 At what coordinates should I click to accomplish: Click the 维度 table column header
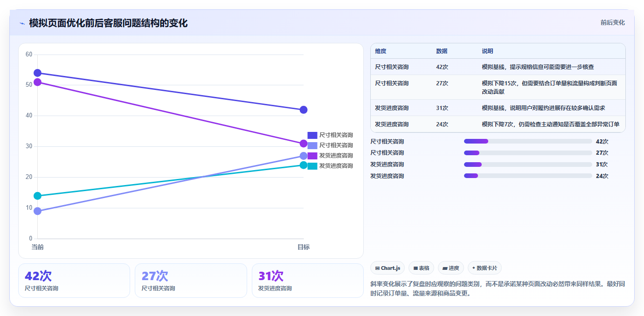[x=381, y=51]
